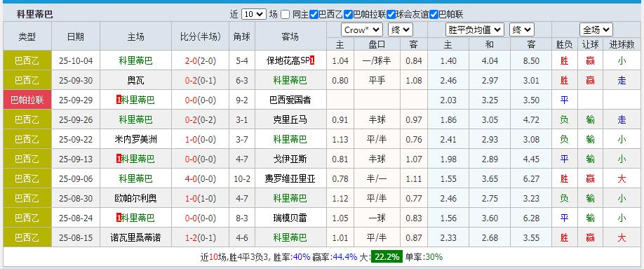Select the 40% win rate value
Image resolution: width=644 pixels, height=269 pixels.
[x=302, y=257]
